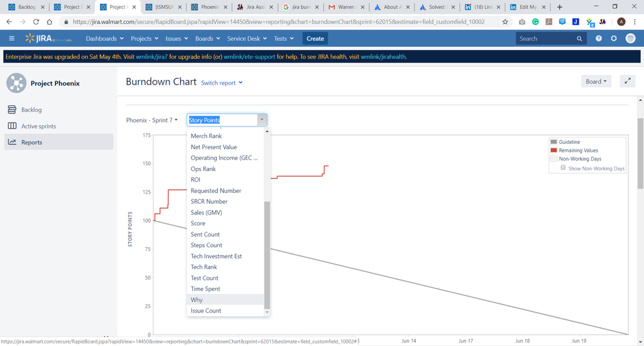Select Issue Count option
Screen dimensions: 644x346
tap(225, 310)
